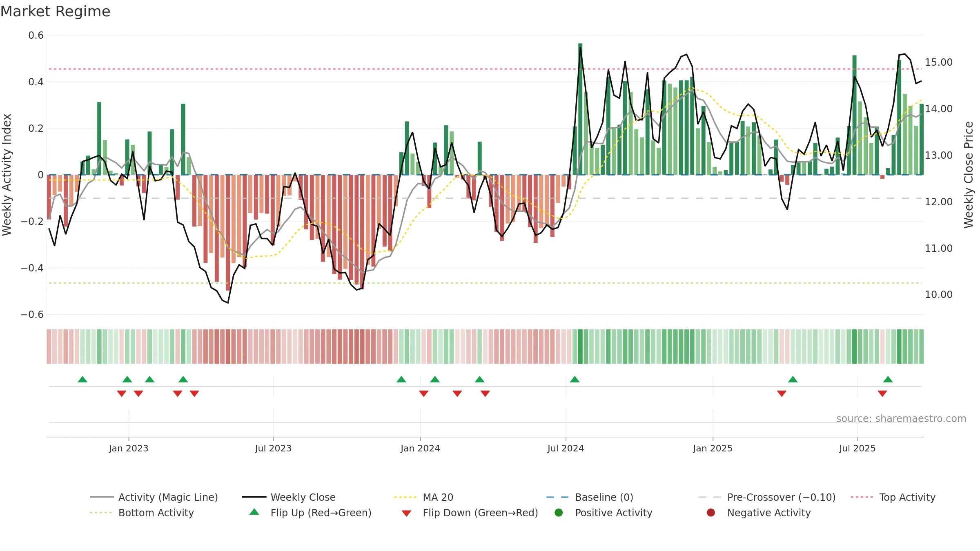Click the Weekly Close Price axis title
The width and height of the screenshot is (980, 551).
point(969,175)
